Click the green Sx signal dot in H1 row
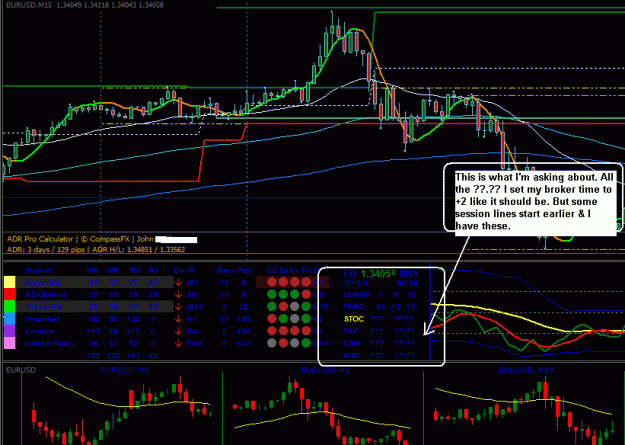Viewport: 625px width, 445px height. click(x=283, y=319)
